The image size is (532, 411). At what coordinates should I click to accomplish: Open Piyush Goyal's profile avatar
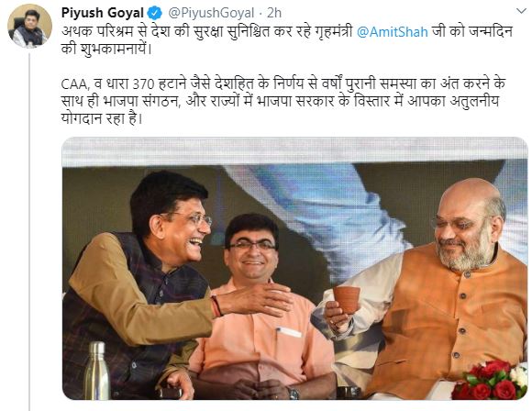point(30,26)
